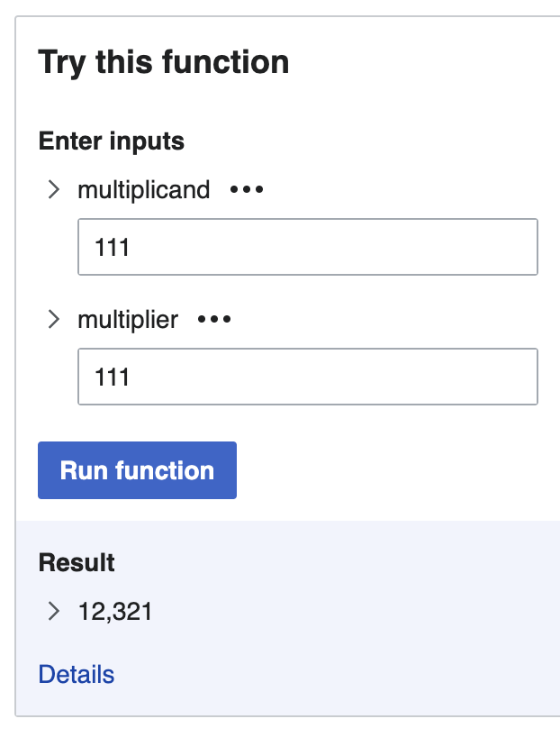Click the three dots beside multiplier
The image size is (560, 737).
point(213,320)
